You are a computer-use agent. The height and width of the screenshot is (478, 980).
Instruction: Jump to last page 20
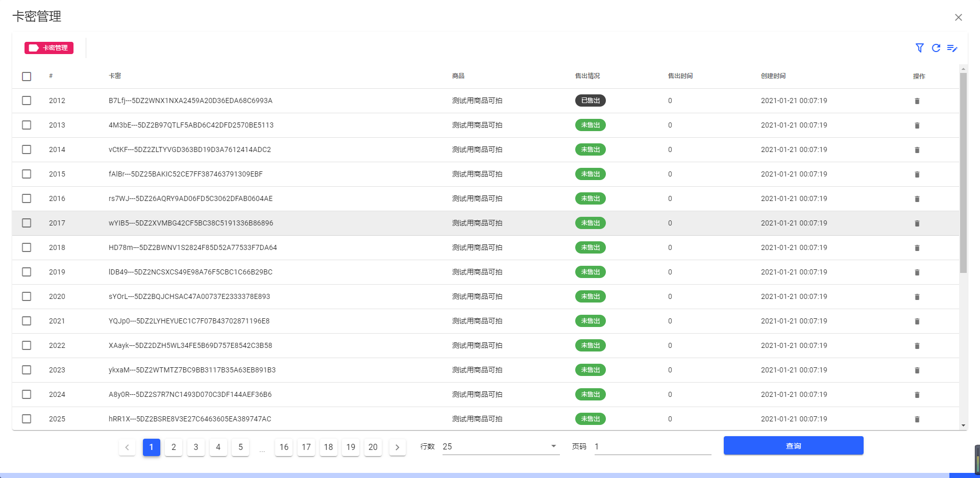(373, 447)
